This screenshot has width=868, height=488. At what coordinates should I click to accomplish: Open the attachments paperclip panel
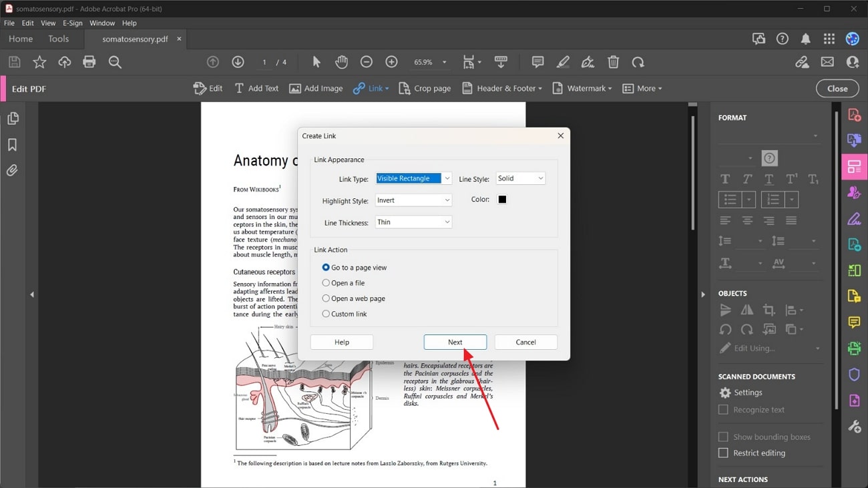click(x=13, y=171)
